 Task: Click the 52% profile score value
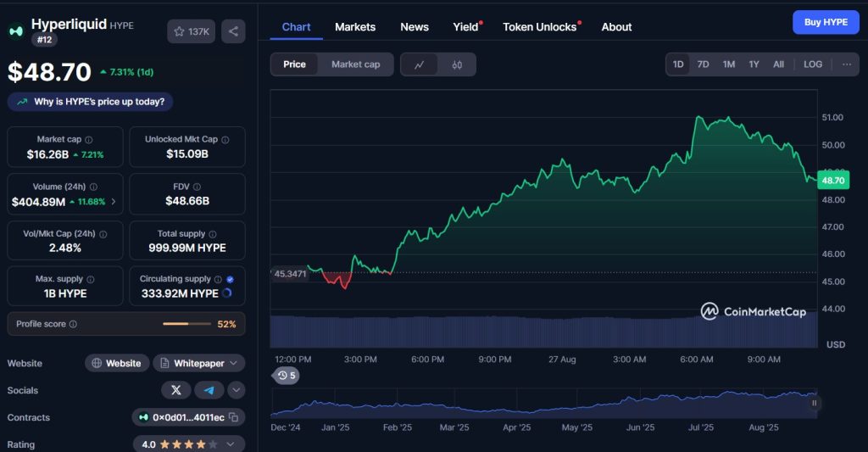[x=227, y=324]
